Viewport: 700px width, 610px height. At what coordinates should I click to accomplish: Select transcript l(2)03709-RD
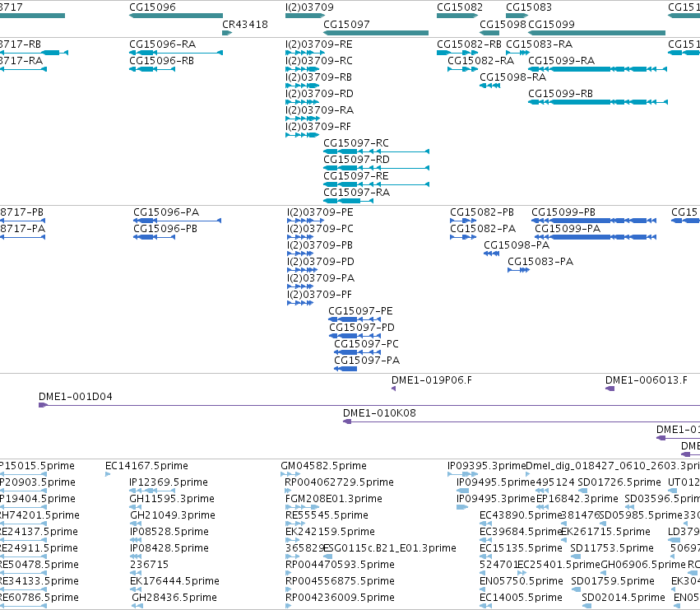point(319,94)
